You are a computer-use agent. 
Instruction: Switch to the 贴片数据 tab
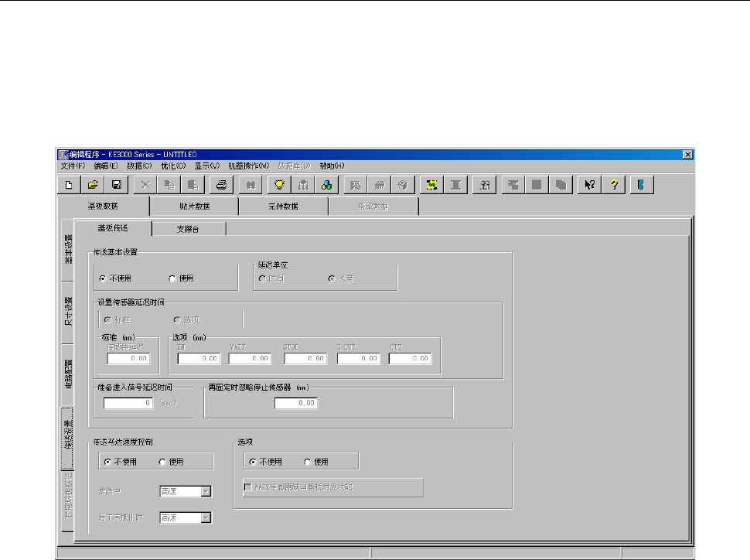click(194, 207)
